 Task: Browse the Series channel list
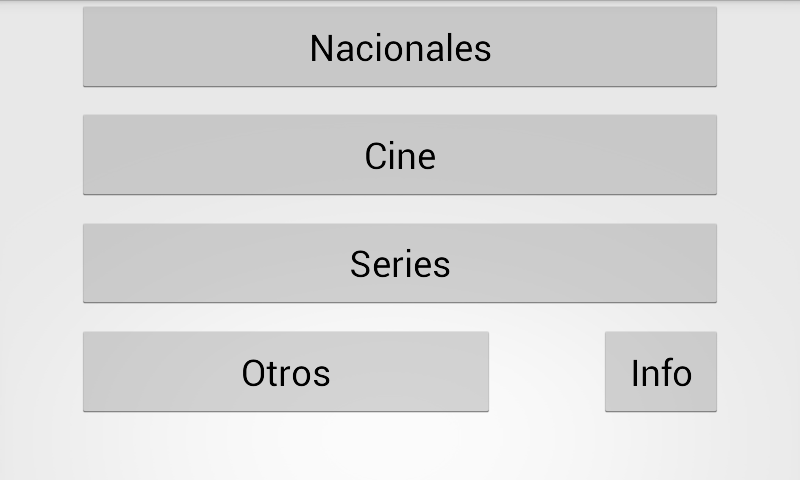[x=400, y=263]
